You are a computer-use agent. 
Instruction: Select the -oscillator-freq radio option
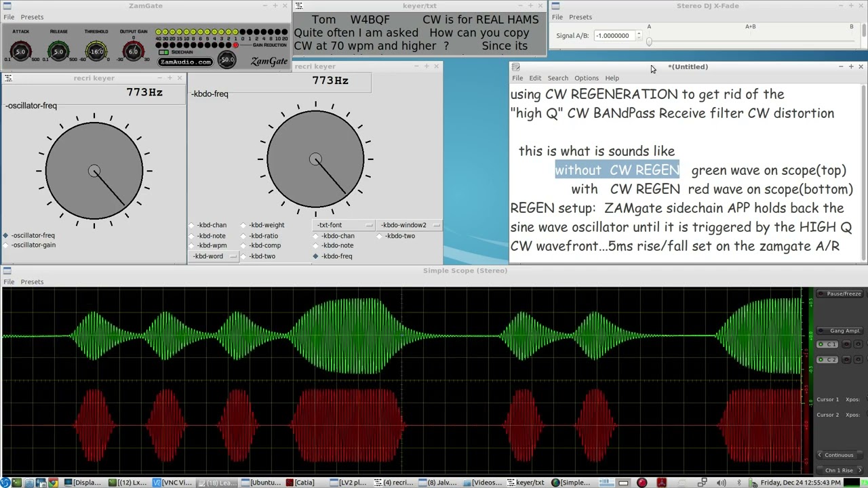pyautogui.click(x=29, y=235)
